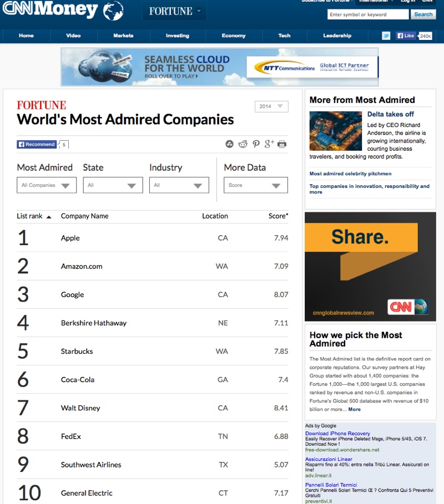Open Assicurazioni Linear ad link
444x504 pixels.
tap(329, 459)
